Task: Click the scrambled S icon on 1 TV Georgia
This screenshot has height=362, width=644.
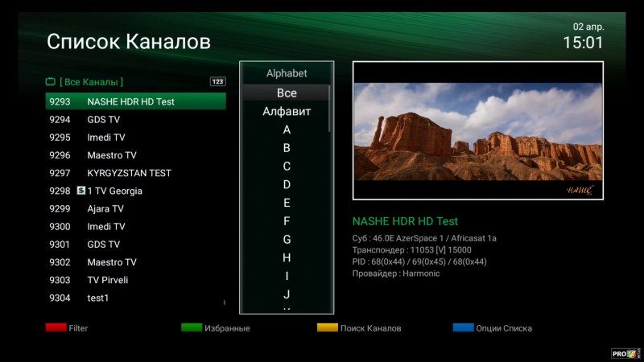Action: [x=80, y=191]
